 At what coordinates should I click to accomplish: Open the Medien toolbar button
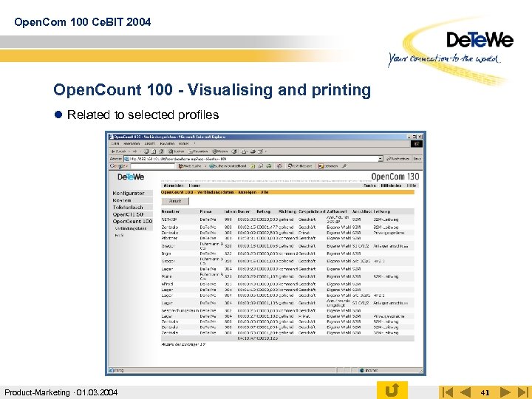pos(220,151)
